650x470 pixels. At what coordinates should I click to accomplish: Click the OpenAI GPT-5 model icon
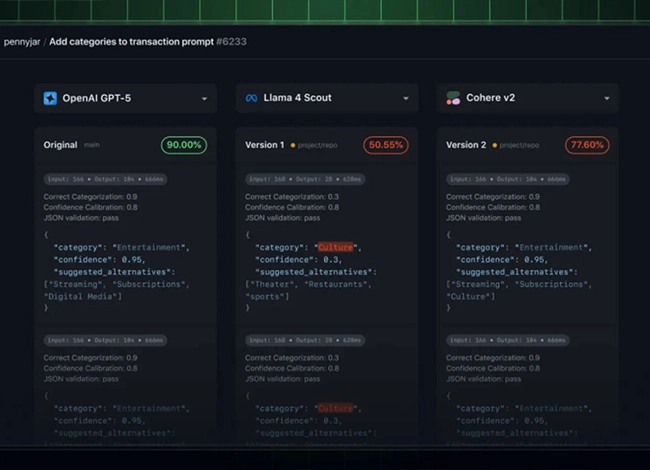click(50, 98)
